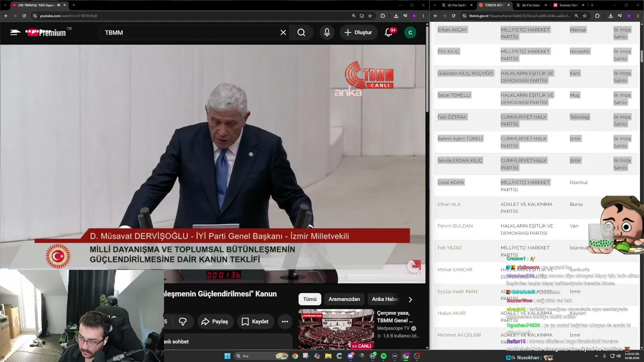This screenshot has width=644, height=362.
Task: Open the profile avatar in TBMM window
Action: [x=629, y=16]
